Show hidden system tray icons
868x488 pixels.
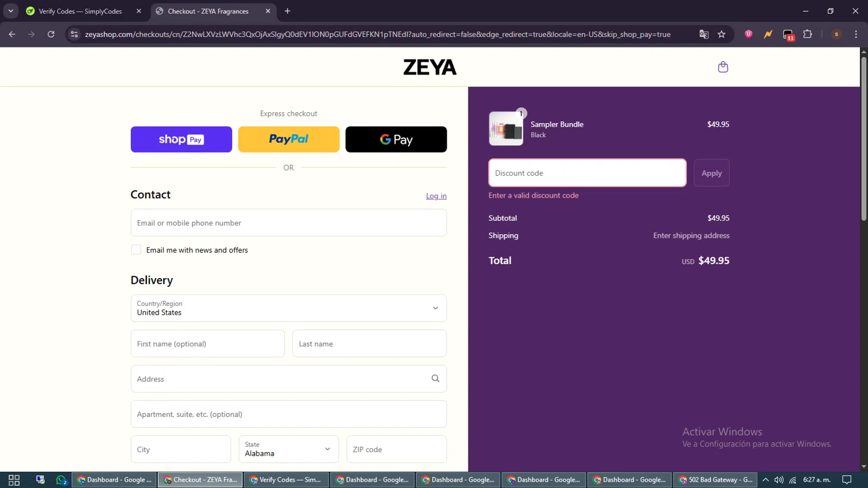click(766, 480)
